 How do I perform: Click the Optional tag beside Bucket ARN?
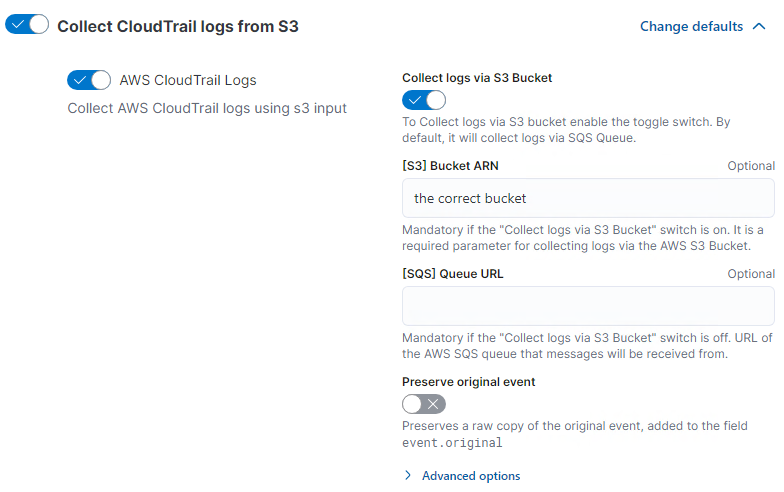pos(750,166)
